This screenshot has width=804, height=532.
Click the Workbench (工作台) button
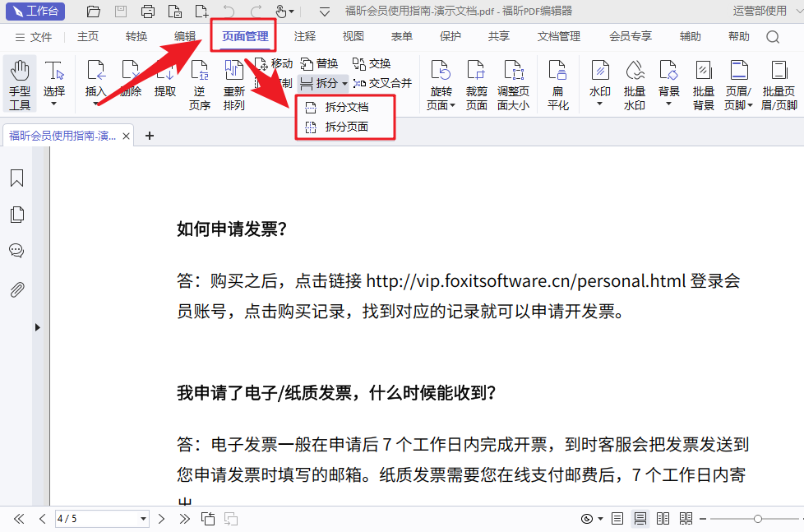pyautogui.click(x=35, y=12)
